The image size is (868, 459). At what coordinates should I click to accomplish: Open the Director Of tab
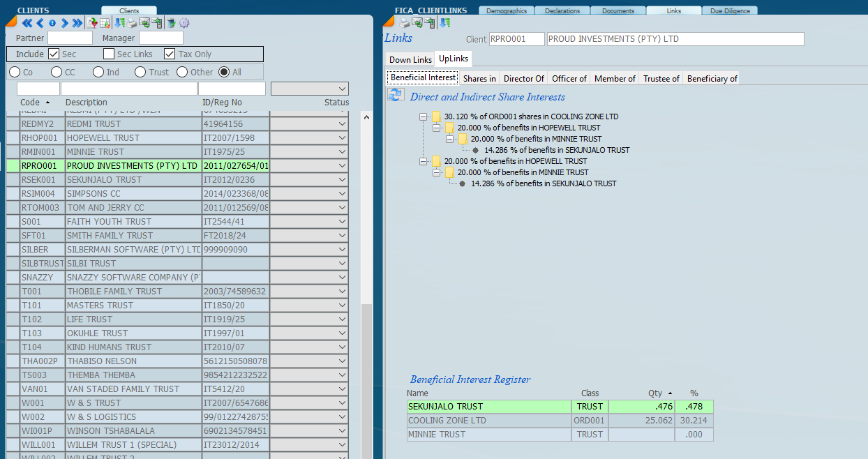524,78
